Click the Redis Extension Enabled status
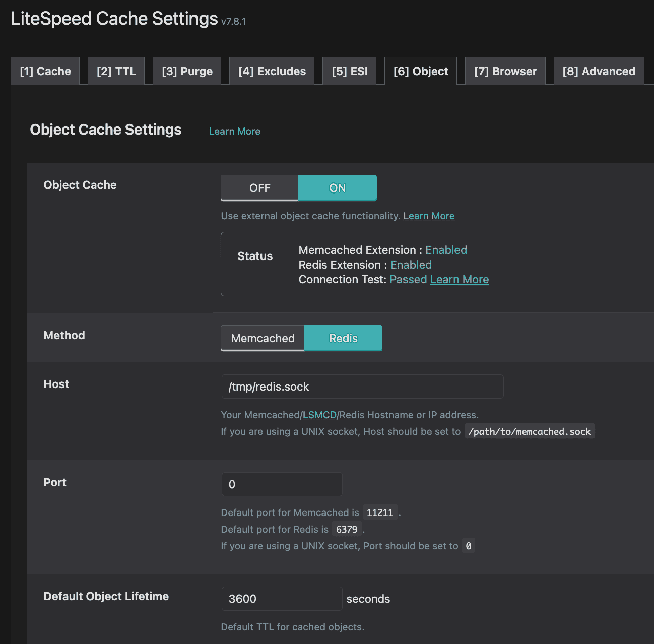Screen dimensions: 654x644 (x=411, y=265)
